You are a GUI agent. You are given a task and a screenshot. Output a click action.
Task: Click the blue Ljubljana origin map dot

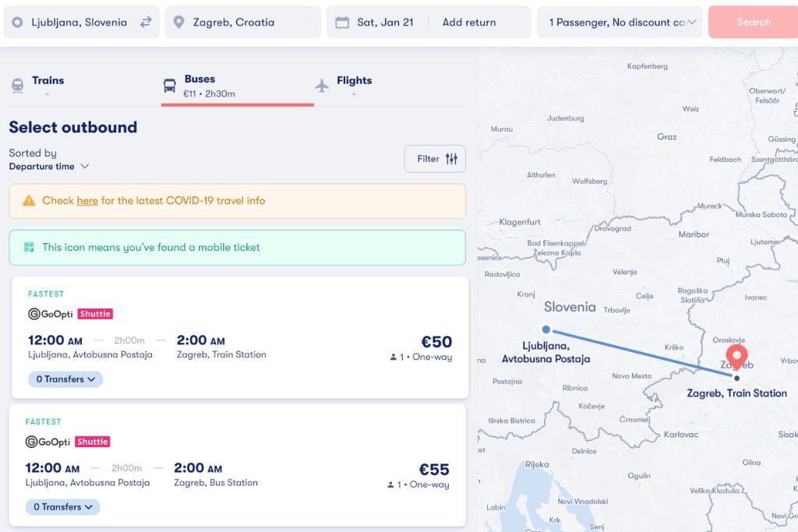(546, 329)
